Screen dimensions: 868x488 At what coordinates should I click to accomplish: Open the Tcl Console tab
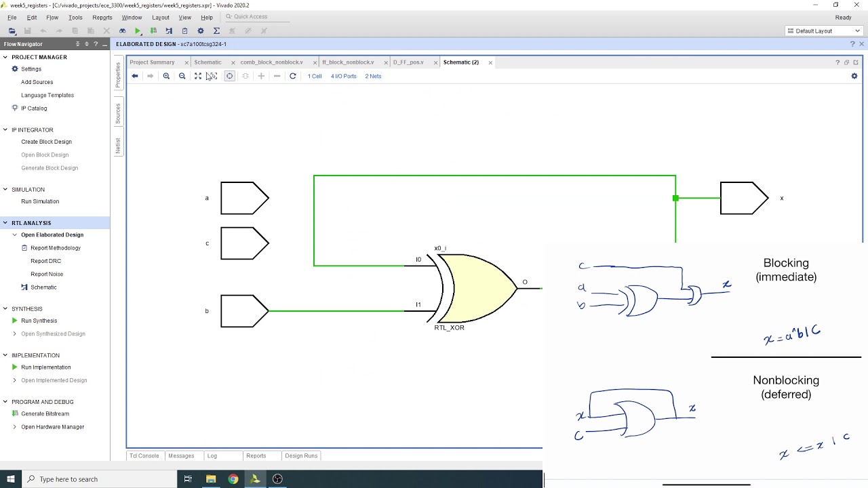click(x=144, y=456)
